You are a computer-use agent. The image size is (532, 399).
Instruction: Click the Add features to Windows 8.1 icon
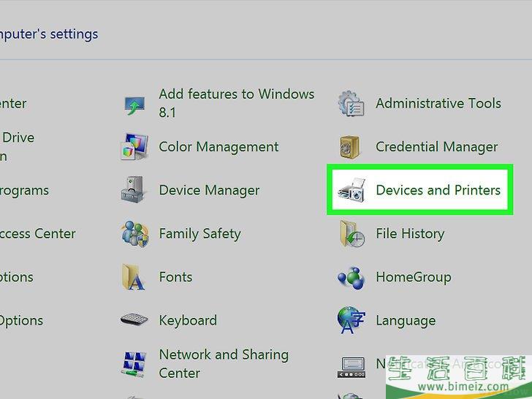pos(134,105)
